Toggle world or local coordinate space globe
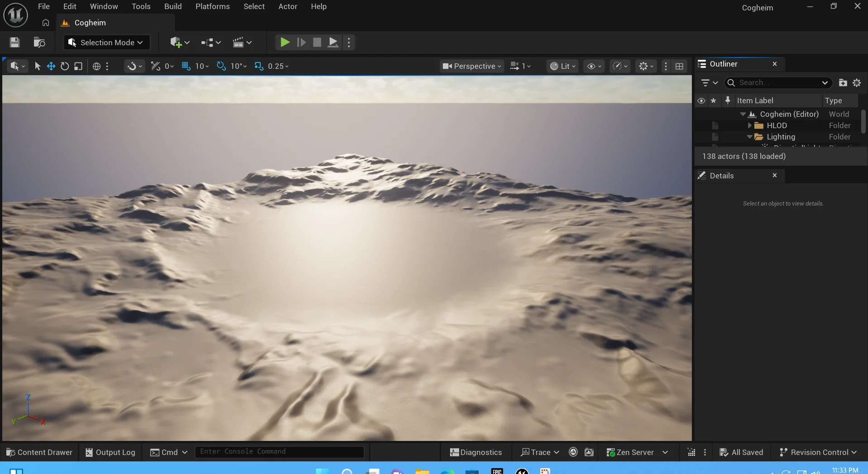The height and width of the screenshot is (474, 868). 96,66
